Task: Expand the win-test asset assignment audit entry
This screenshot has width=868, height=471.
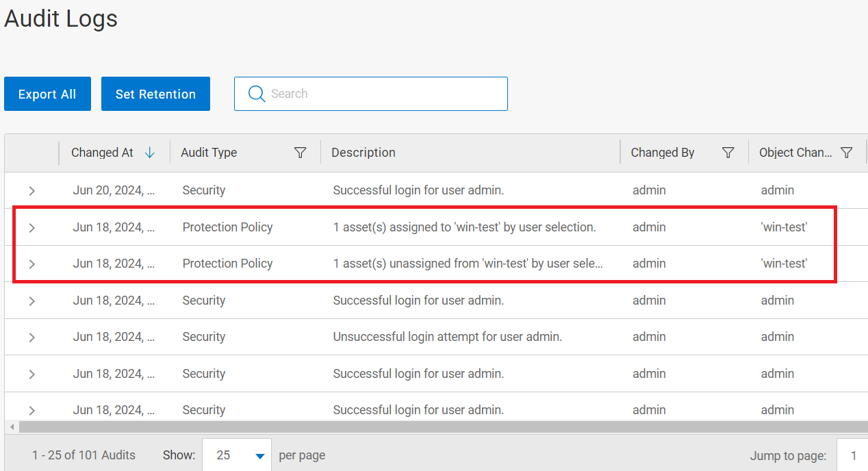Action: click(31, 227)
